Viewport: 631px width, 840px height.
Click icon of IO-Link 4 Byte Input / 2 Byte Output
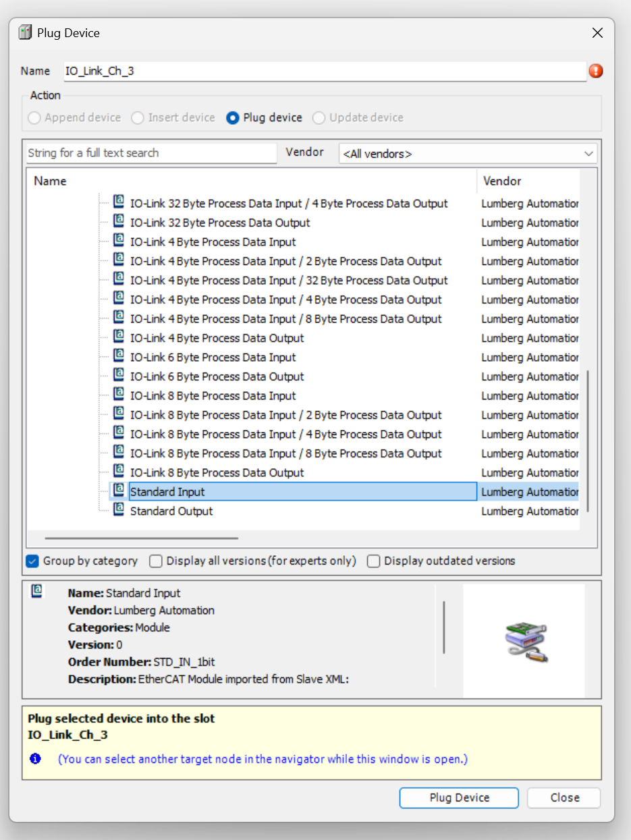pyautogui.click(x=119, y=259)
